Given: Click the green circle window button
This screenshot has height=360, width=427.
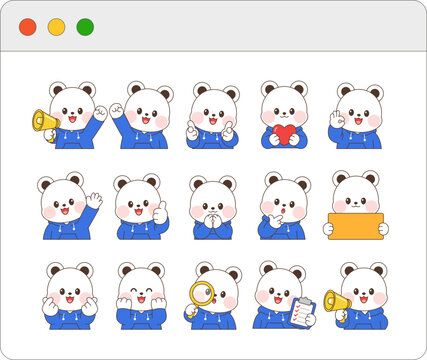Looking at the screenshot, I should (85, 27).
